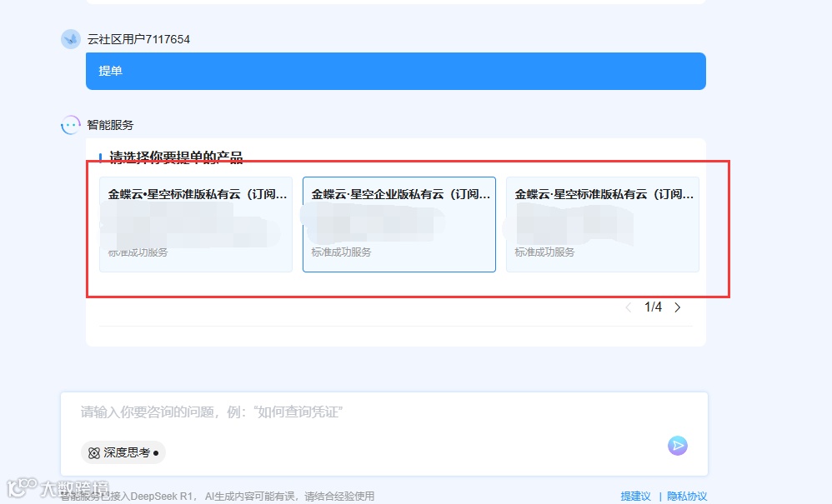Screen dimensions: 832x504
Task: Click the 请选择你要提单的产品 heading
Action: pyautogui.click(x=176, y=157)
